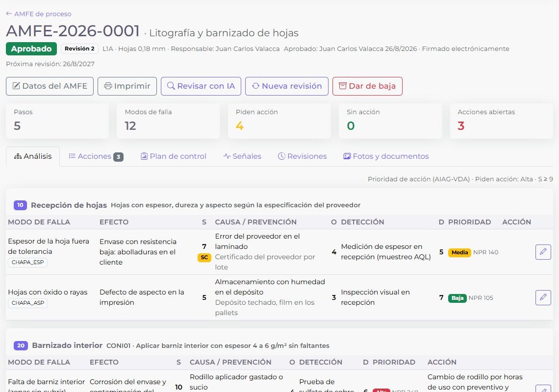Viewport: 559px width, 392px height.
Task: Go back via AMFE de proceso link
Action: [39, 14]
